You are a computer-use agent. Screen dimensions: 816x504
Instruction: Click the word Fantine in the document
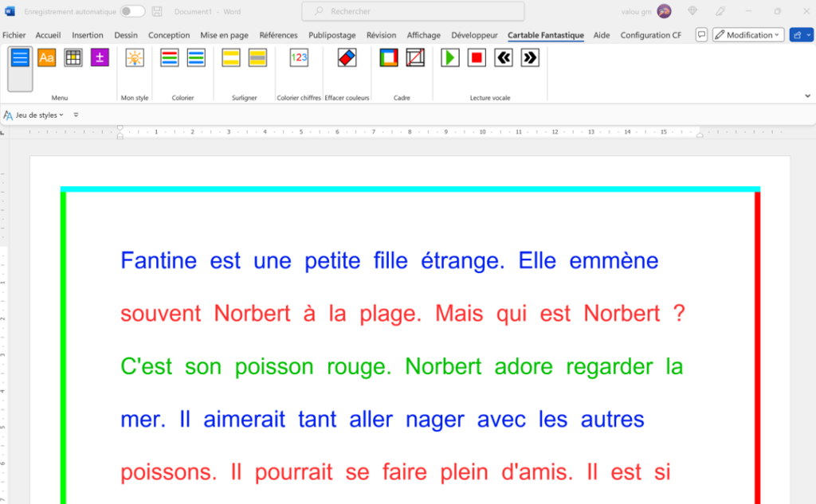[x=159, y=260]
